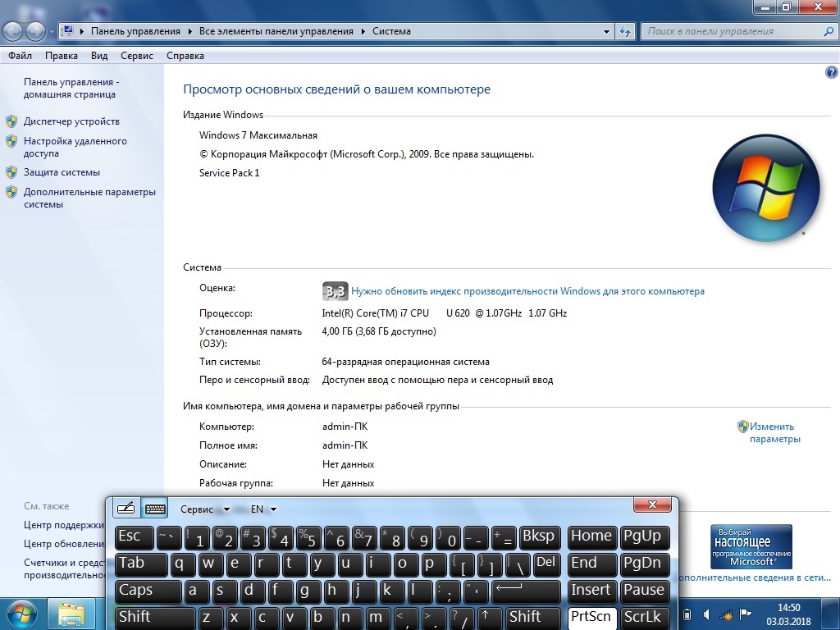Click the '4,00 ГБ (3,68 ГБ доступно)' memory value
The width and height of the screenshot is (840, 630).
pos(379,331)
